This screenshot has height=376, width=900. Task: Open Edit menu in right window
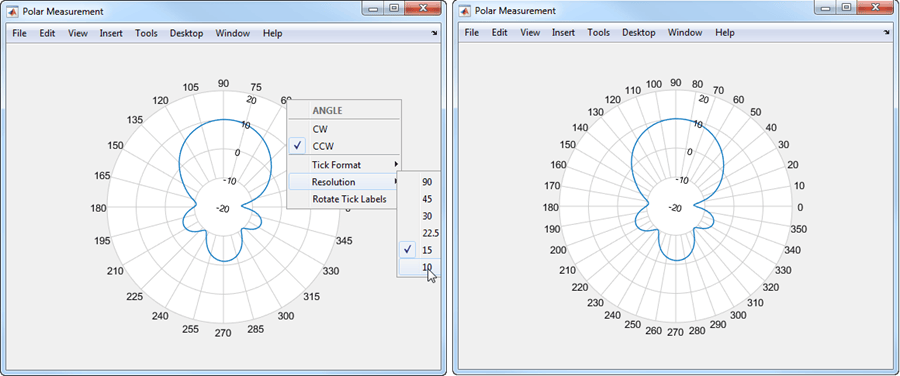[499, 33]
